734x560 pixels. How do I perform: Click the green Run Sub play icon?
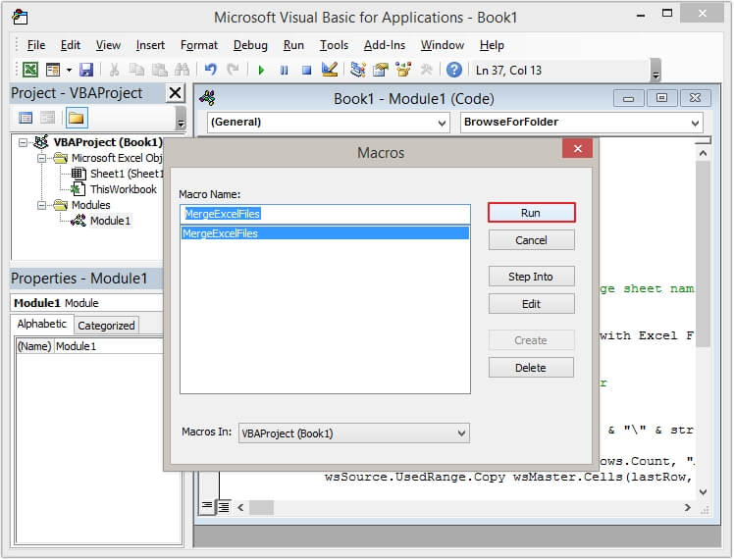click(x=261, y=70)
